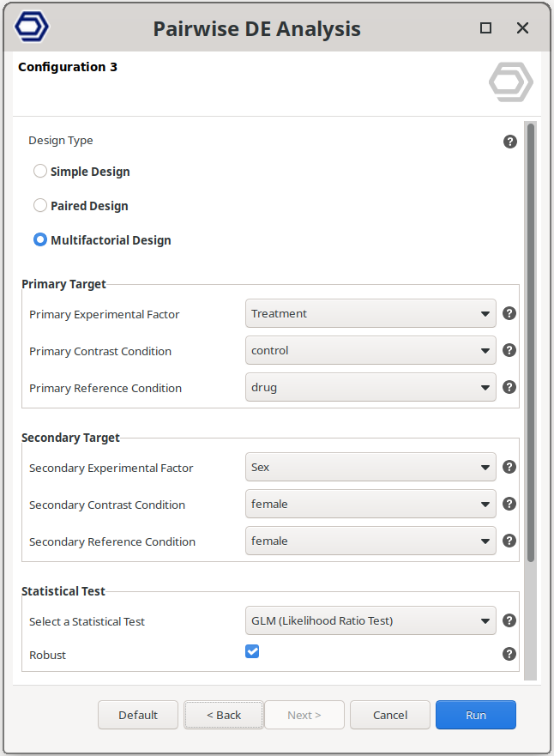The image size is (554, 756).
Task: Go to previous step with Back
Action: click(224, 715)
